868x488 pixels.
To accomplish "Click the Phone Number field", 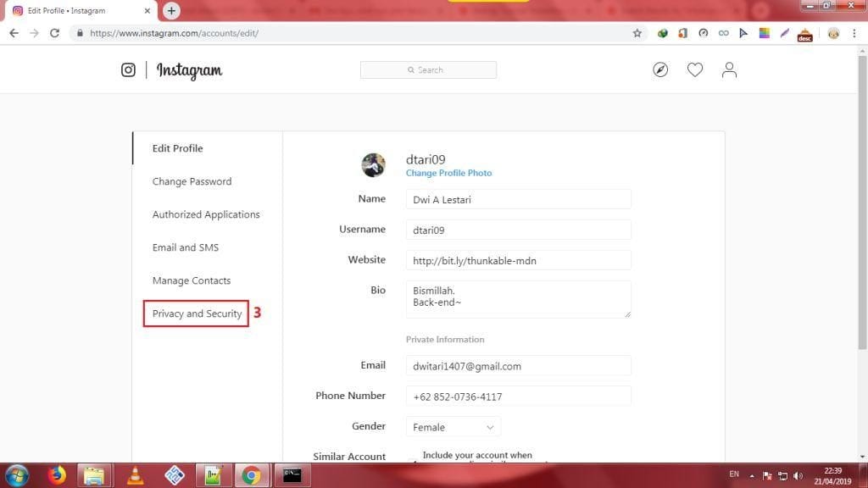I will pos(518,396).
